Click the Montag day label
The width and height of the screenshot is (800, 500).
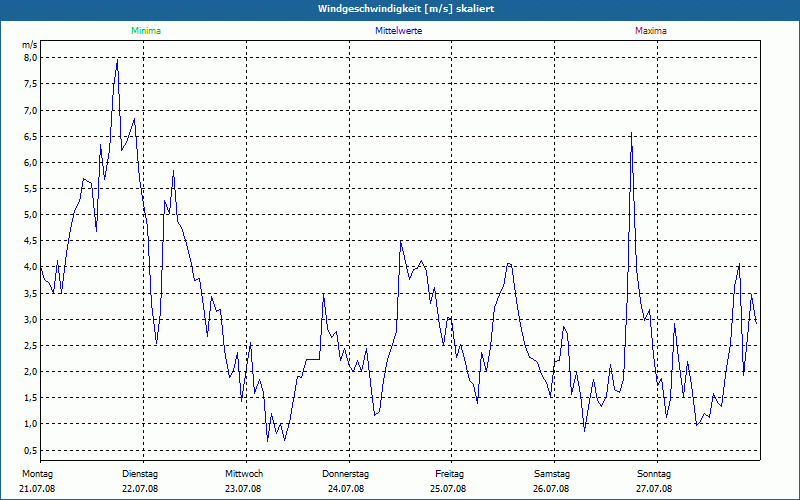(37, 474)
